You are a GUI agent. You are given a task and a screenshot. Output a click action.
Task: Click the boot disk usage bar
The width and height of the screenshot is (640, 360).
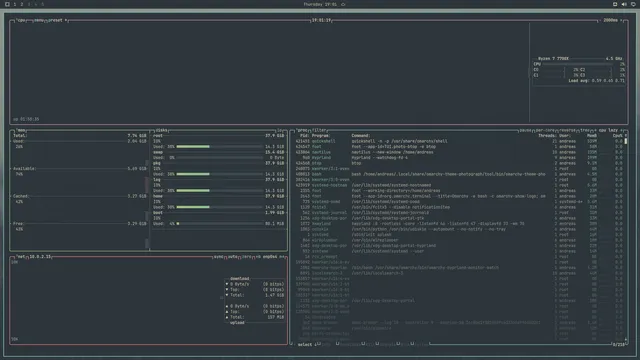pos(220,224)
